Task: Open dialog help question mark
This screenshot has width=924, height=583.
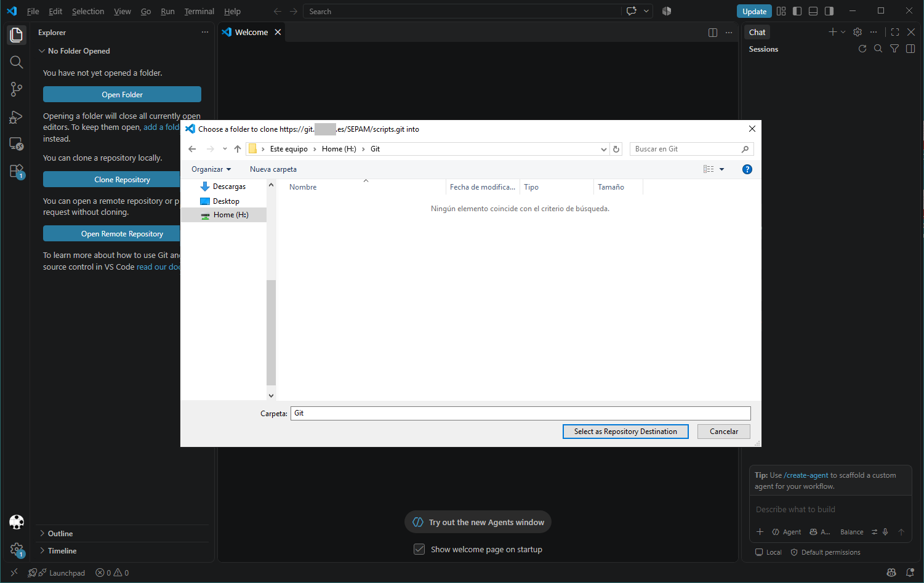Action: (x=747, y=169)
